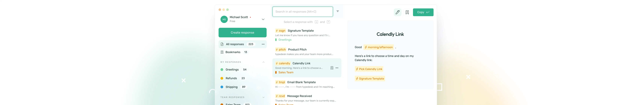644x105 pixels.
Task: Click the tmpl shortcut tag
Action: (280, 82)
